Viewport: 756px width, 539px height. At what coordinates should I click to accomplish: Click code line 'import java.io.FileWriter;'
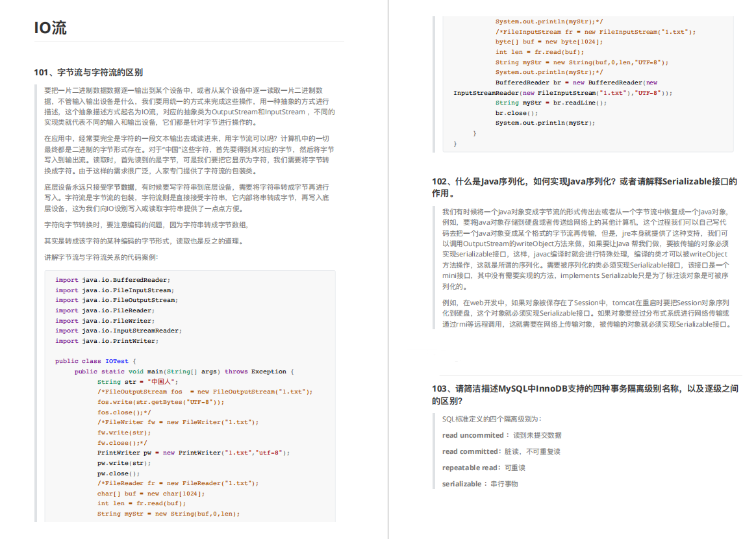tap(105, 321)
